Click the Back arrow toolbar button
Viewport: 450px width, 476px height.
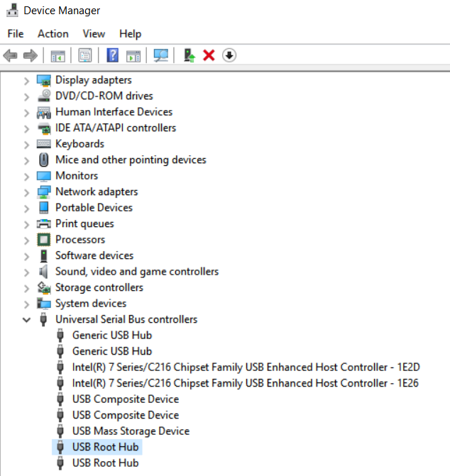(x=10, y=55)
